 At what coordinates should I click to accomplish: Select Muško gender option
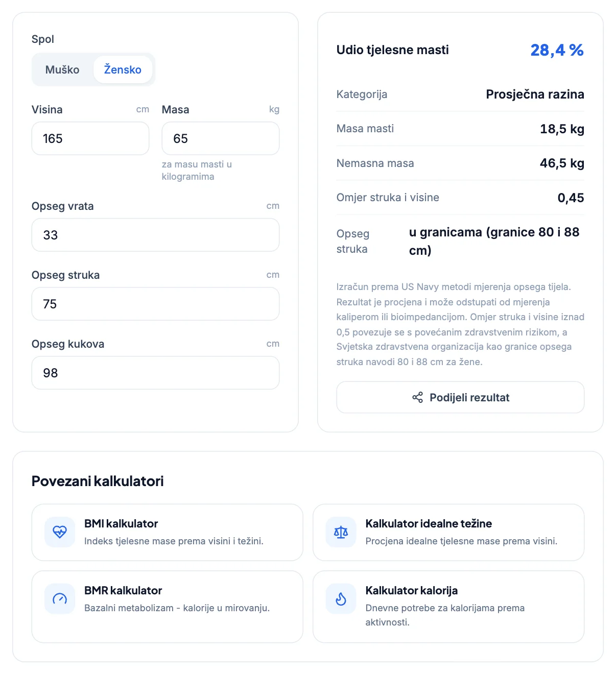click(x=62, y=69)
